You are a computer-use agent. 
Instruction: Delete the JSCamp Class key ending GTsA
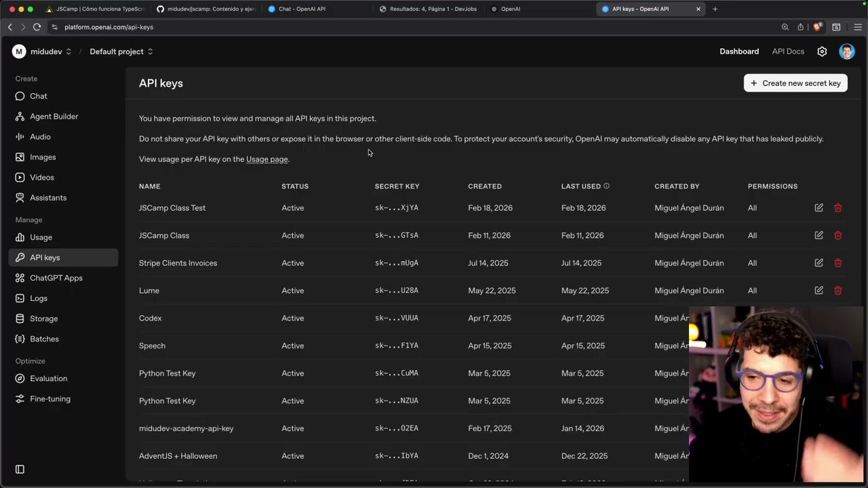pyautogui.click(x=837, y=235)
